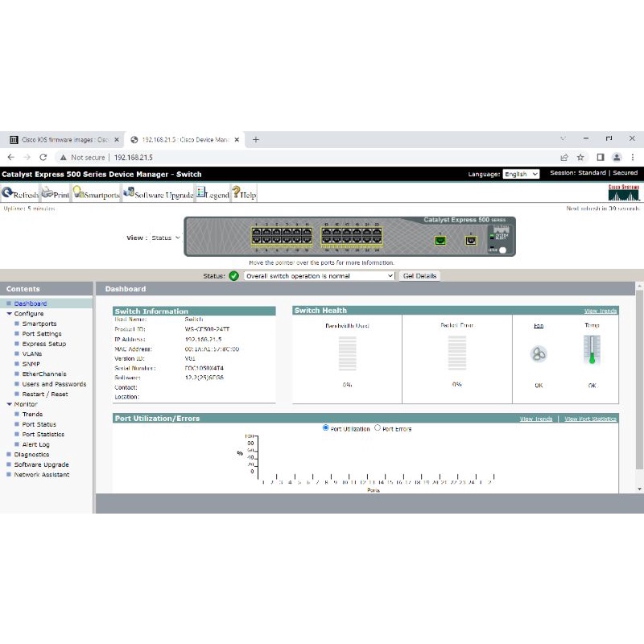Open the View Port Statistics link
Screen dimensions: 644x644
[590, 419]
